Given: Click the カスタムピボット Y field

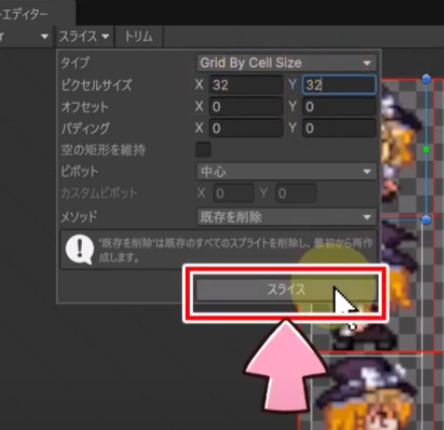Looking at the screenshot, I should tap(296, 193).
